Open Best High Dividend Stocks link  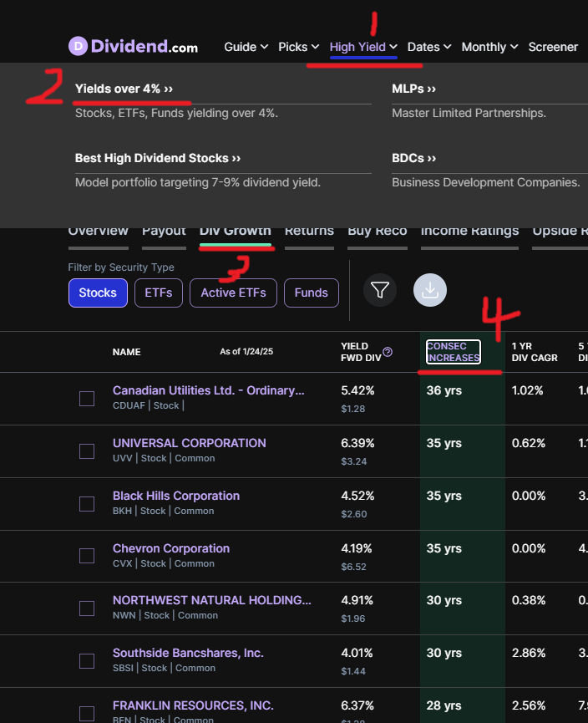click(x=158, y=158)
